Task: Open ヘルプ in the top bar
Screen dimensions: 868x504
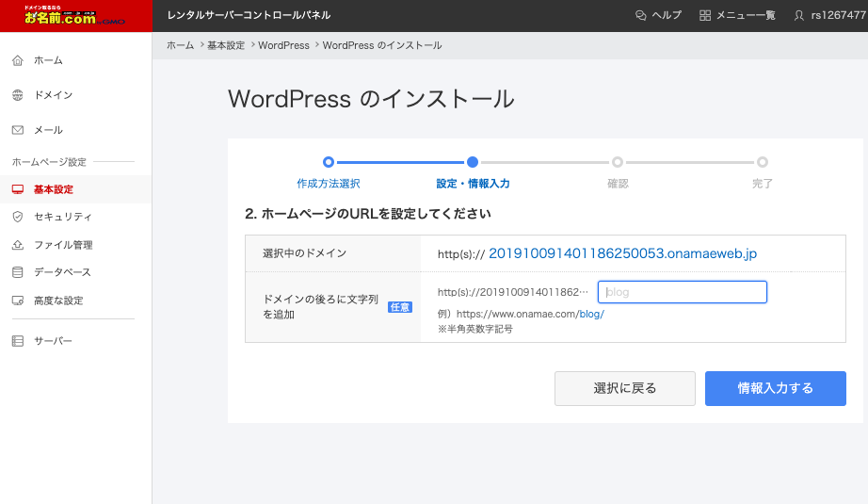Action: point(658,15)
